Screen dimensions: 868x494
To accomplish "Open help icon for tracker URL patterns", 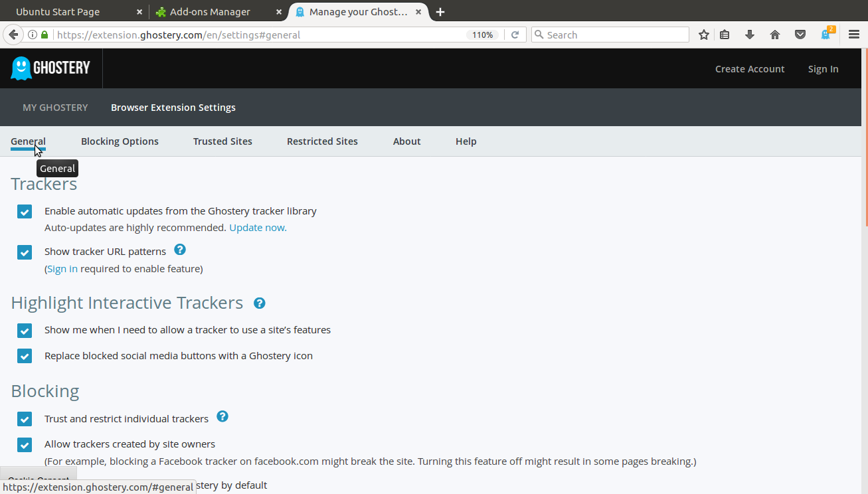I will pyautogui.click(x=180, y=250).
